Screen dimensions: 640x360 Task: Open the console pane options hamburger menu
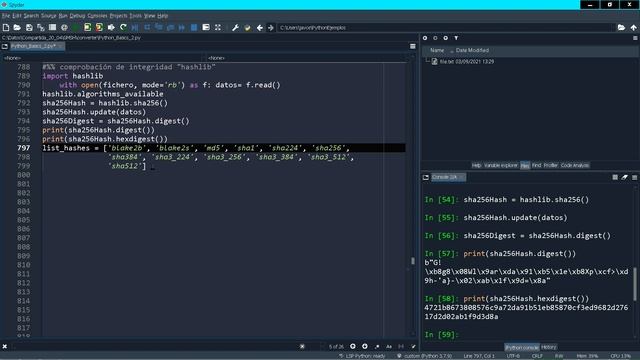pos(635,177)
